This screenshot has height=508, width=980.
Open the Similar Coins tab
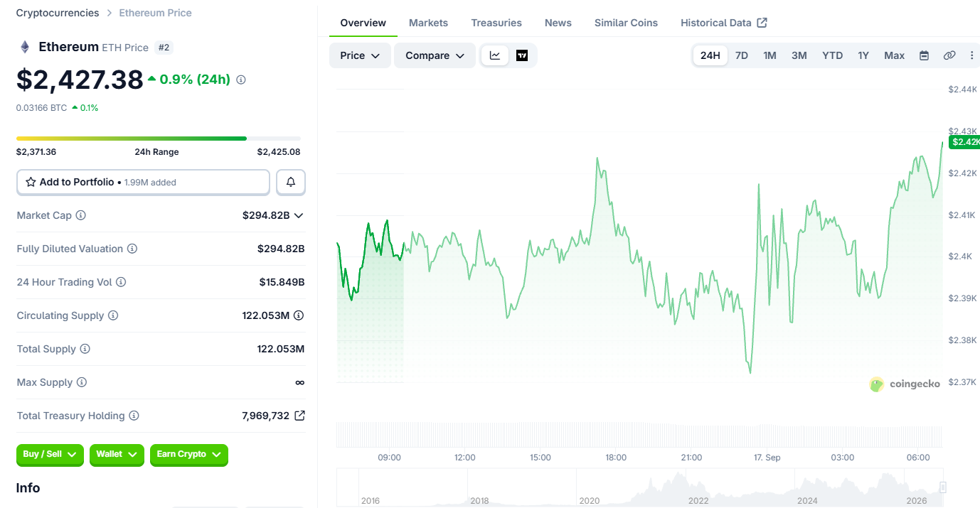[626, 23]
